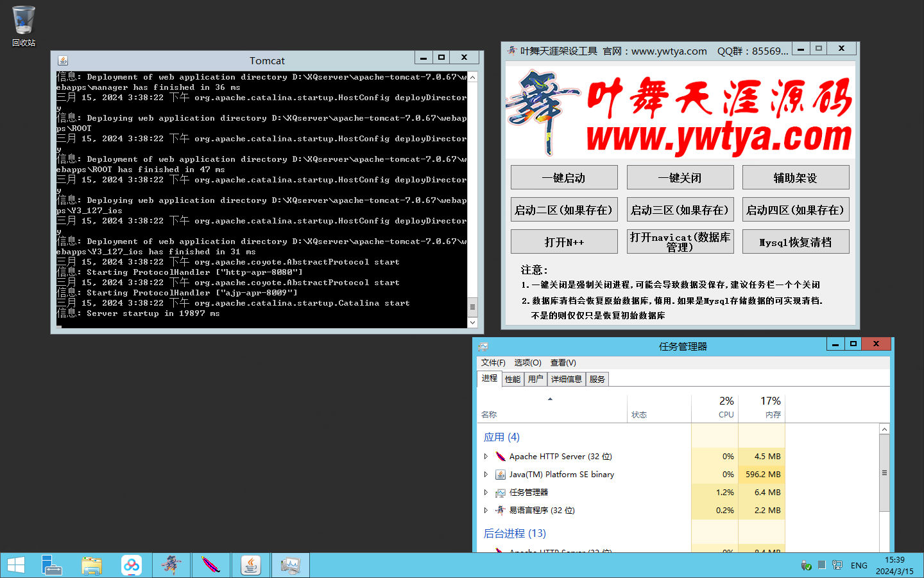
Task: Click the Tomcat console scrollbar thumb
Action: pyautogui.click(x=472, y=307)
